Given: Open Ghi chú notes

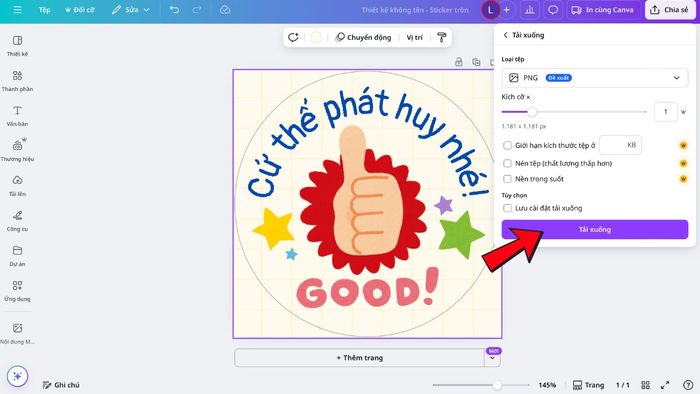Looking at the screenshot, I should click(x=61, y=385).
